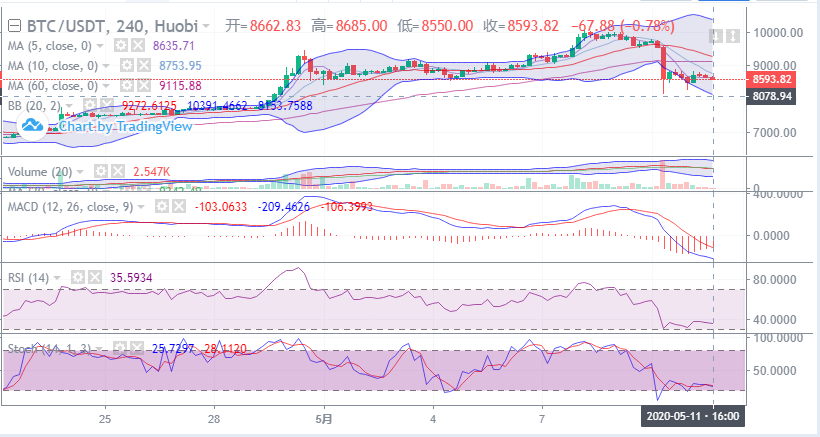Remove the MACD indicator with X icon
Image resolution: width=820 pixels, height=437 pixels.
pos(179,206)
